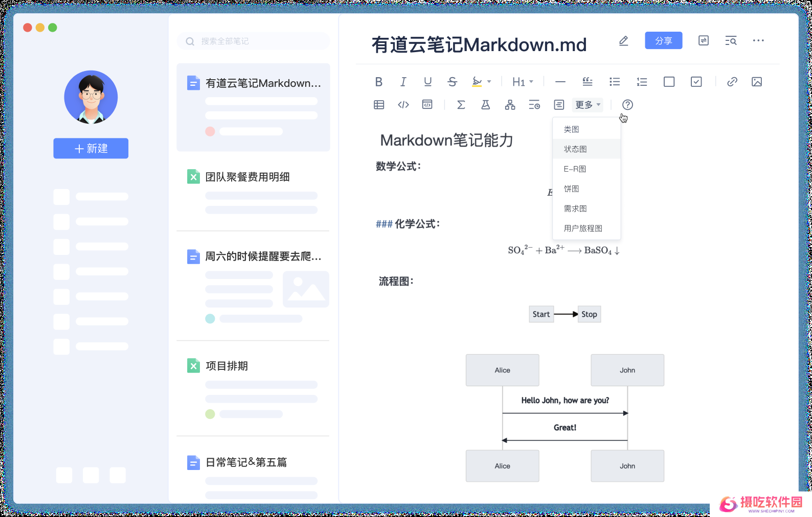Insert an empty checkbox item
This screenshot has height=517, width=812.
(x=669, y=82)
